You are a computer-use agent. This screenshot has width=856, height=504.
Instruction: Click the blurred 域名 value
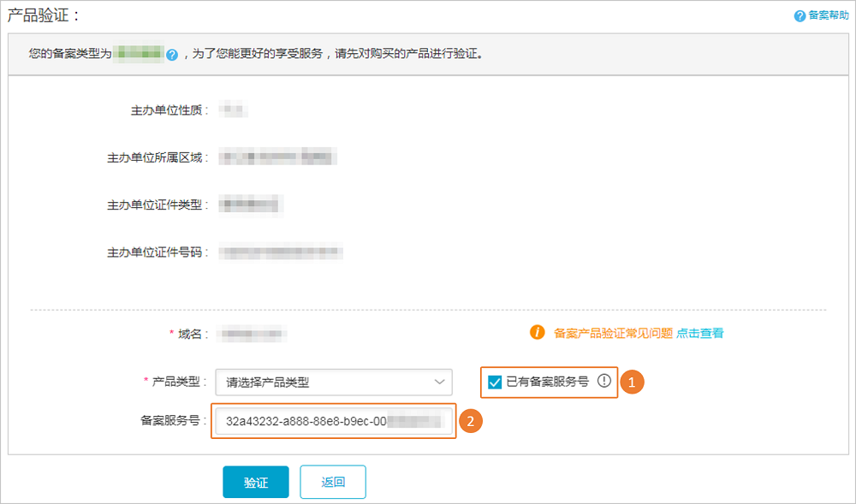(x=251, y=333)
